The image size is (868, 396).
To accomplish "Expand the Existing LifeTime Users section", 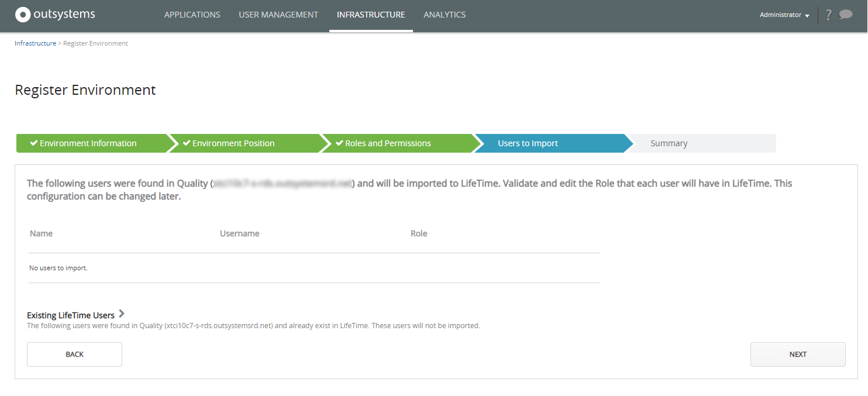I will [x=122, y=314].
